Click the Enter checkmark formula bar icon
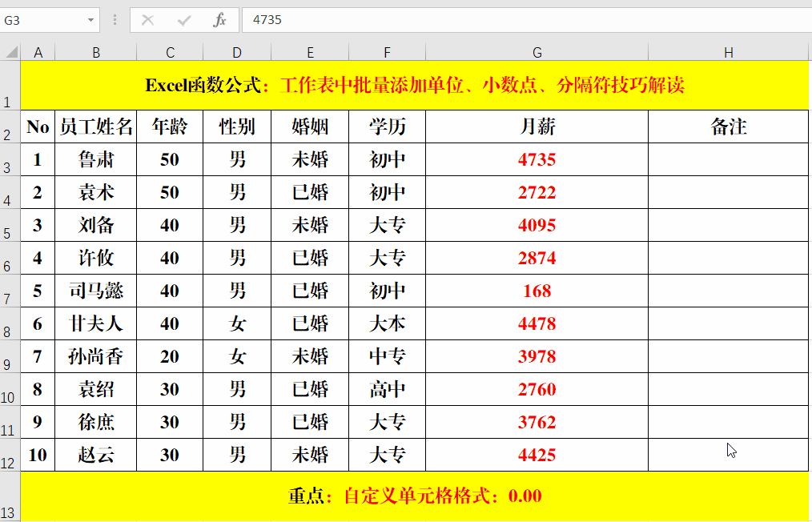Image resolution: width=812 pixels, height=522 pixels. [184, 20]
